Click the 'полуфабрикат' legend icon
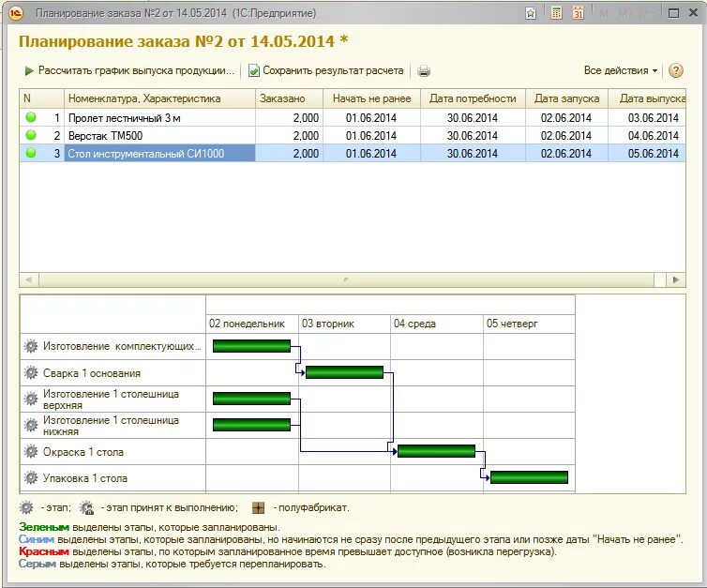This screenshot has width=707, height=588. 258,507
